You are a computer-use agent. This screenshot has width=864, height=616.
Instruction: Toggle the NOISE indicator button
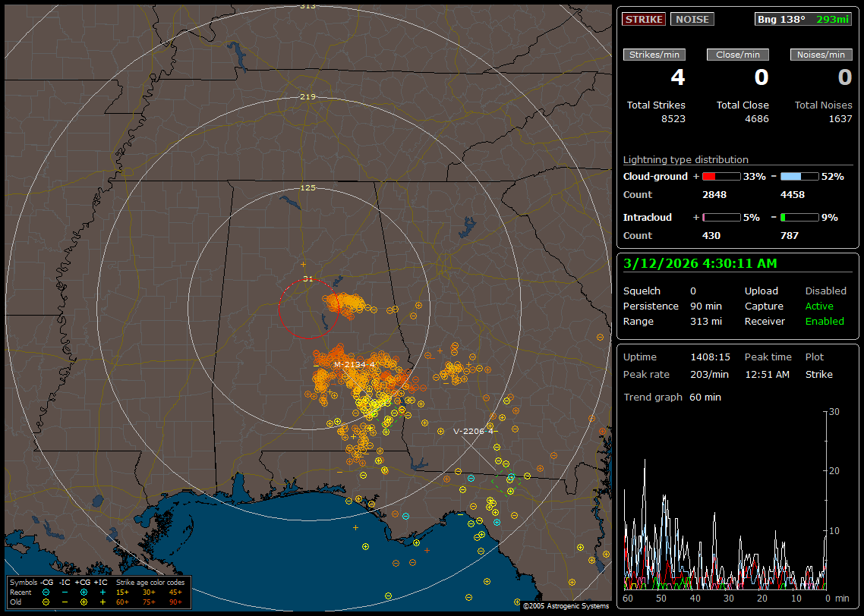click(x=692, y=19)
